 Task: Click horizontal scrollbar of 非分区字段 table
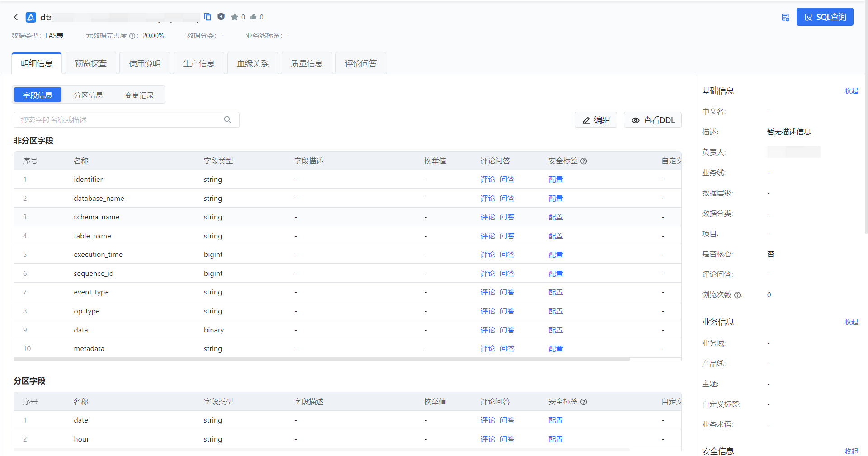tap(322, 359)
